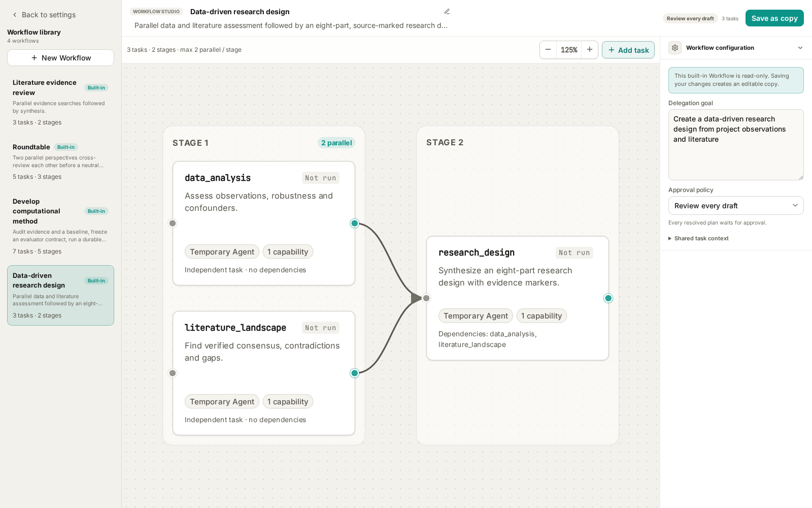The height and width of the screenshot is (508, 812).
Task: Select the data_analysis task card title
Action: pyautogui.click(x=218, y=178)
